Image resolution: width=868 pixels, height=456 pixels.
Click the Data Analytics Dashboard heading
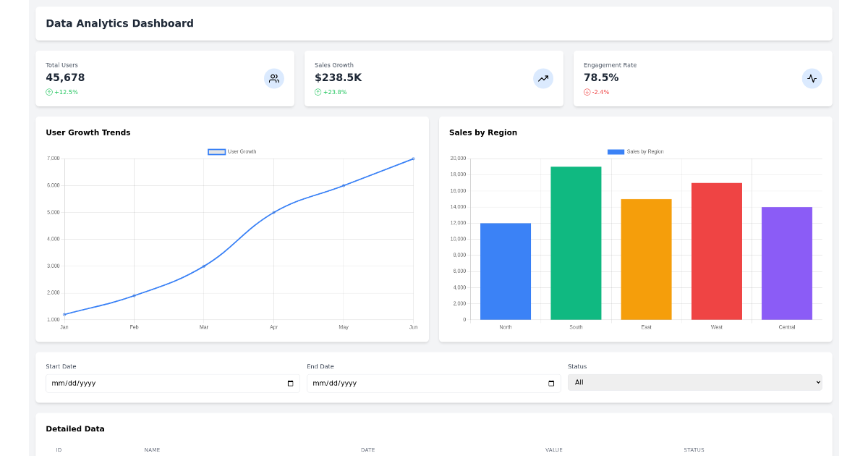[119, 23]
